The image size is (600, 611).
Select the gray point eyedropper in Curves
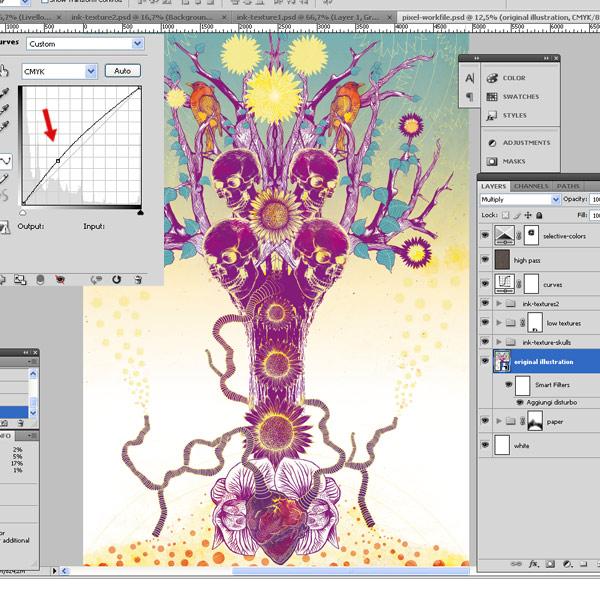click(4, 110)
